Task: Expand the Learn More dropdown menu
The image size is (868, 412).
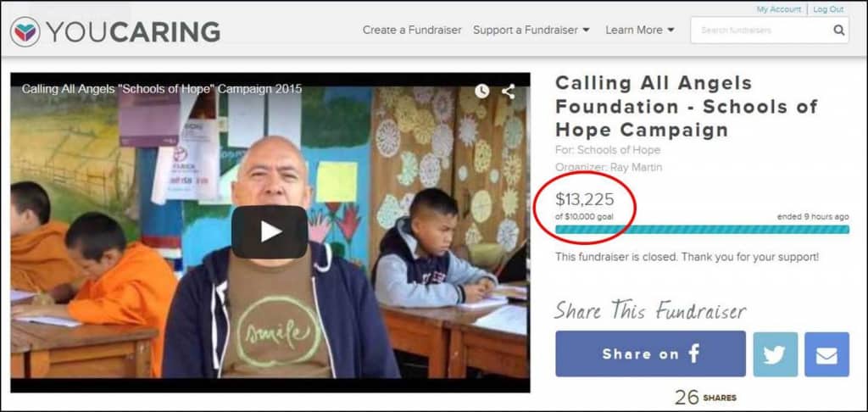Action: pos(640,30)
